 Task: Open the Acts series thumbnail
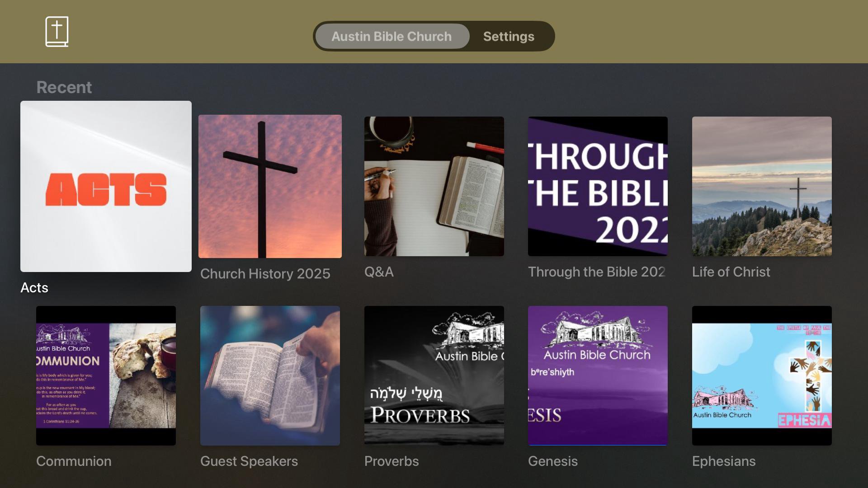click(x=106, y=186)
